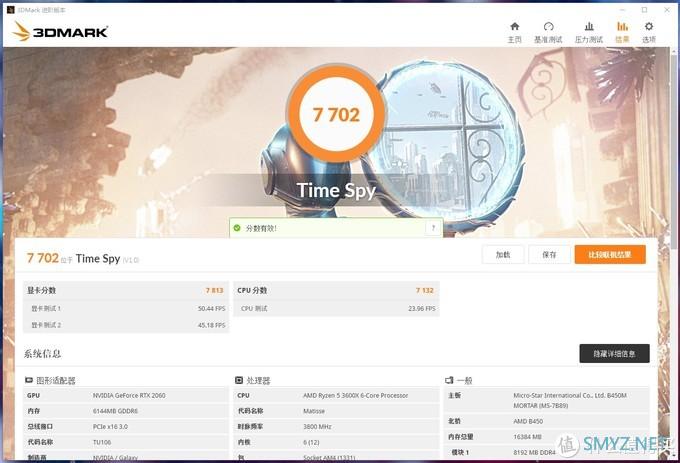This screenshot has height=463, width=680.
Task: Click the CPU 测试 row label
Action: point(254,309)
